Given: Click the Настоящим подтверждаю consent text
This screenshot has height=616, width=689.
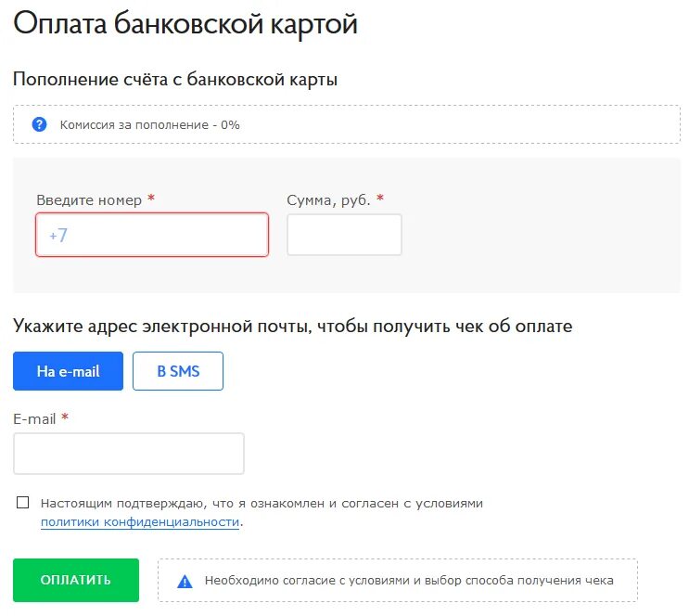Looking at the screenshot, I should pos(262,504).
